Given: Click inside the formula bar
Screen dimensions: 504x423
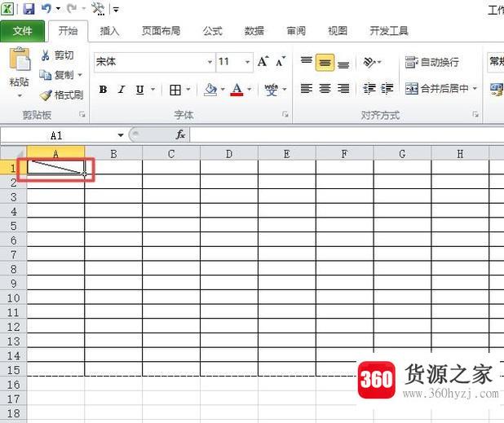Looking at the screenshot, I should (x=347, y=135).
